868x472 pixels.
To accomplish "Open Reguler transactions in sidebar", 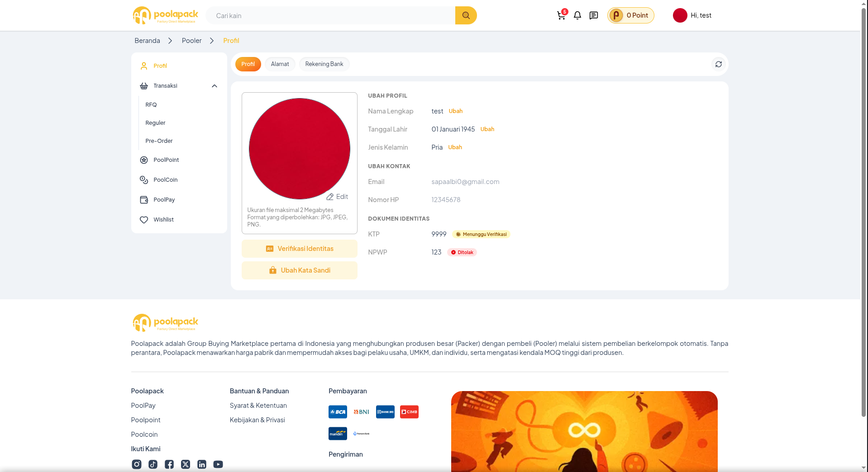I will pos(155,123).
